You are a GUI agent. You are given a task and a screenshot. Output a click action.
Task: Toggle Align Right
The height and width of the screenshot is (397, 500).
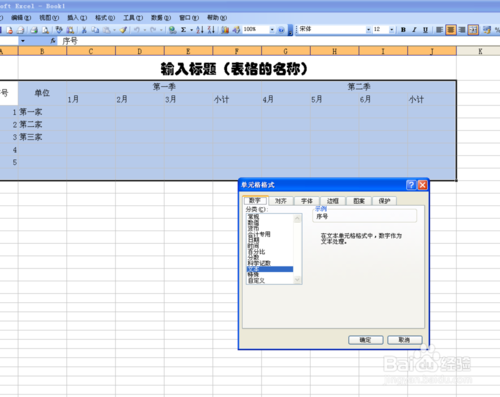(462, 30)
